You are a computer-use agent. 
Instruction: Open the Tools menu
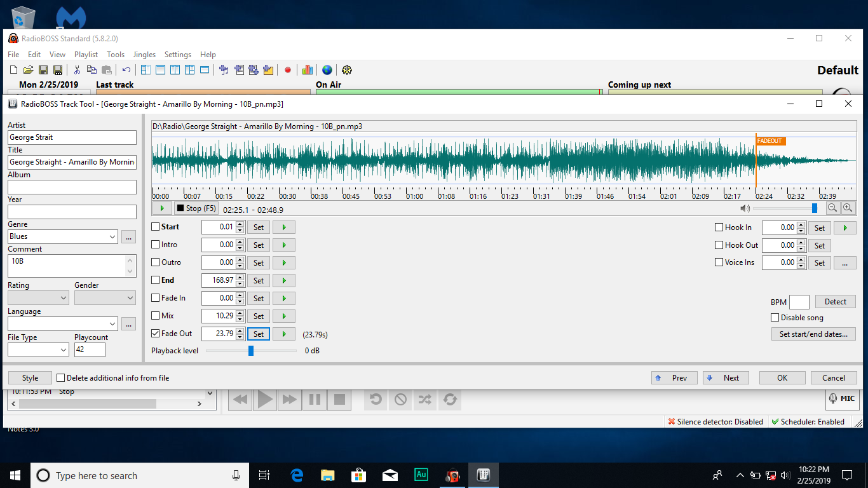pyautogui.click(x=116, y=55)
